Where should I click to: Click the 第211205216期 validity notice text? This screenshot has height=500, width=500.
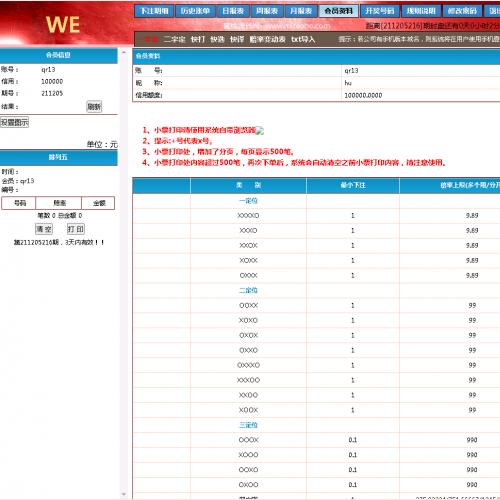click(59, 242)
